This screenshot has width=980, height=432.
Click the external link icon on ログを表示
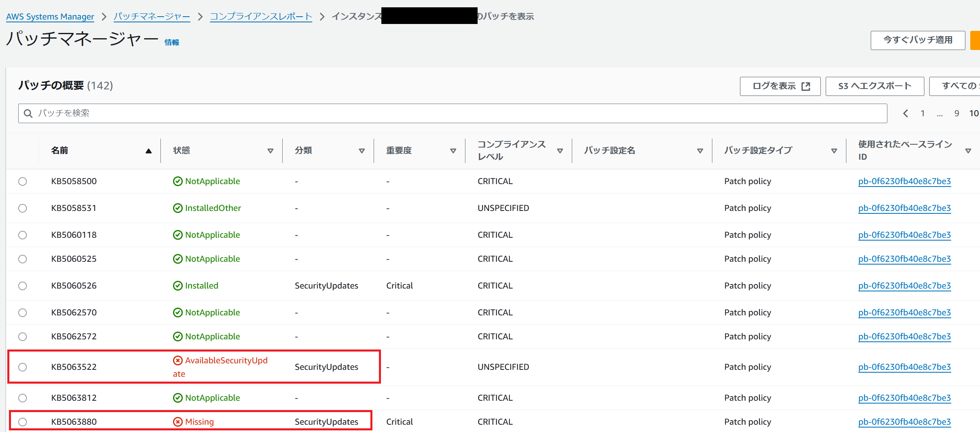[807, 86]
